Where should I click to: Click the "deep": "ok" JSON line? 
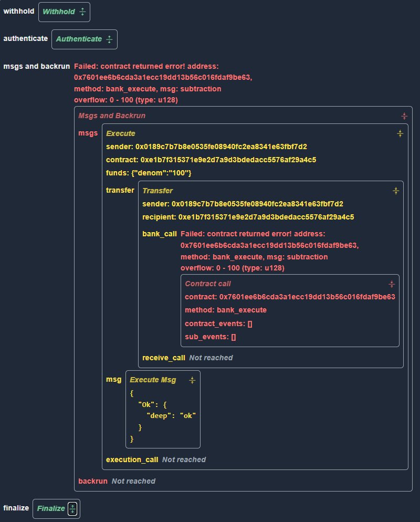click(x=171, y=416)
